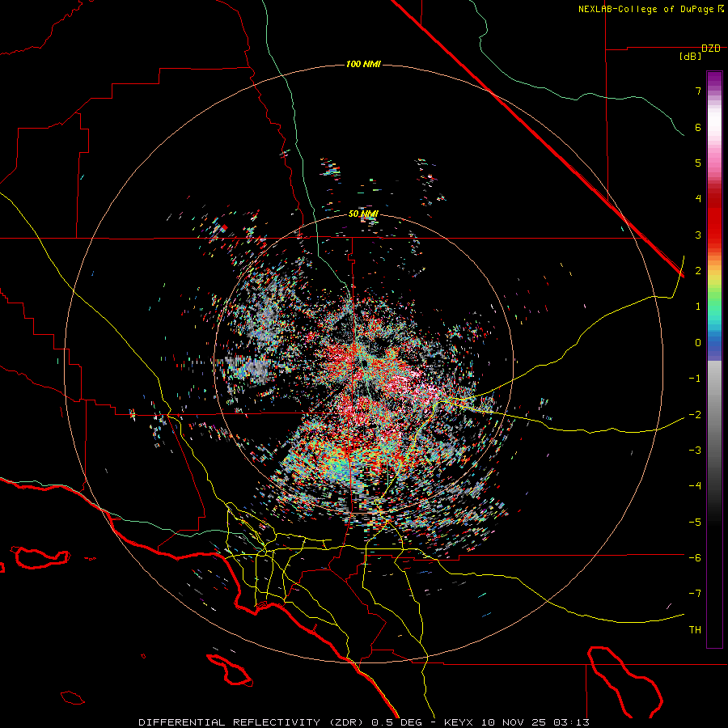Click the 2 dB label on the color scale
Screen dimensions: 728x728
pos(698,271)
